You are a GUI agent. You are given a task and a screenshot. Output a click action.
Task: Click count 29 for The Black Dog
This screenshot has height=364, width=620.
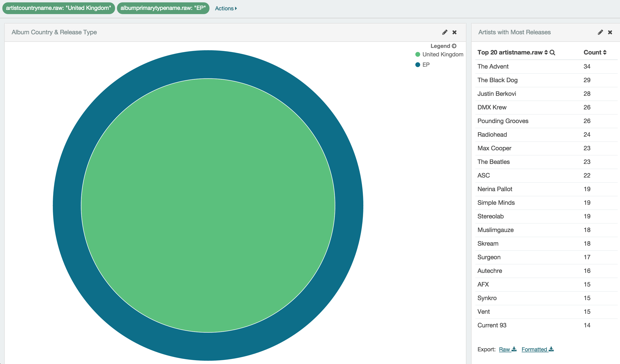pos(587,80)
